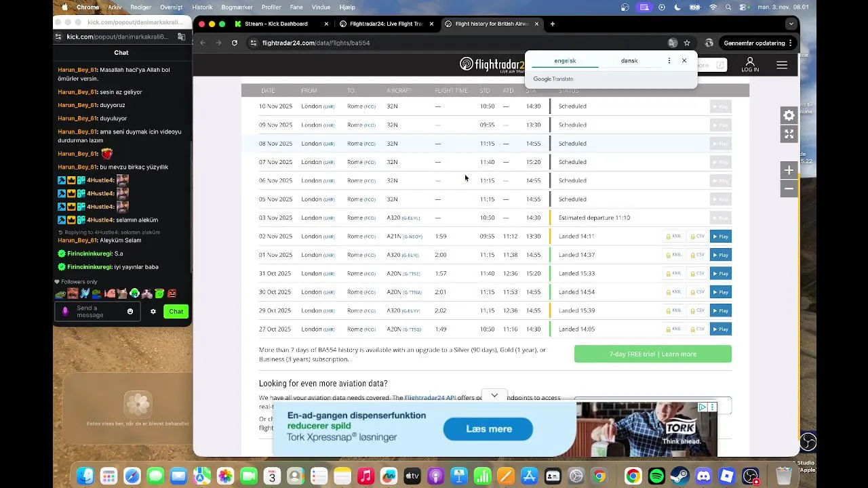868x488 pixels.
Task: Select the engelsk translation tab
Action: tap(565, 60)
